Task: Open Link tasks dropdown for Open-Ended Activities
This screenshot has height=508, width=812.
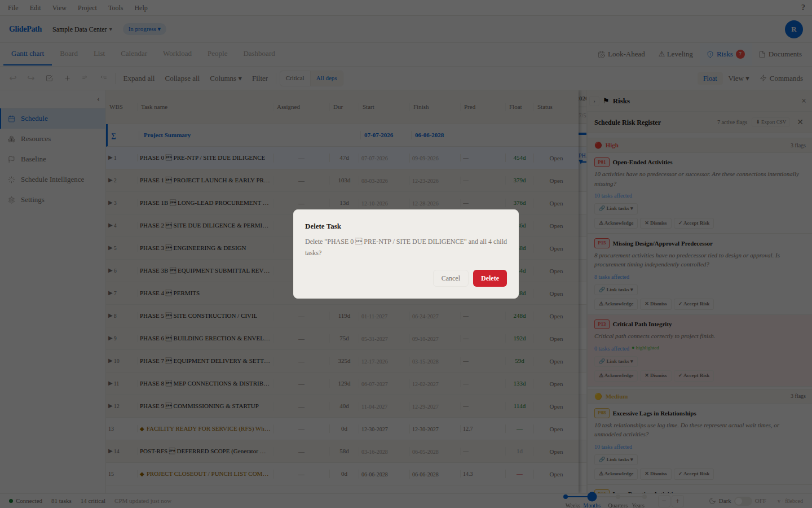Action: tap(616, 208)
